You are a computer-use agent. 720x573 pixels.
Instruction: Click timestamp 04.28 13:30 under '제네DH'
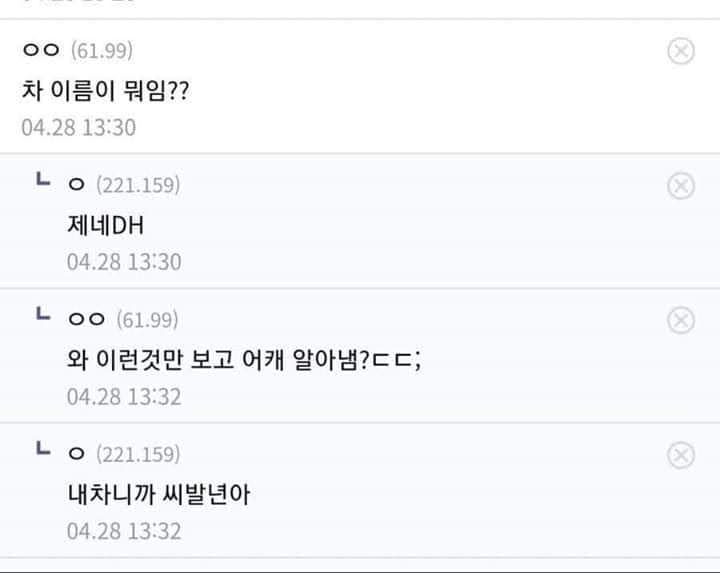[x=124, y=262]
